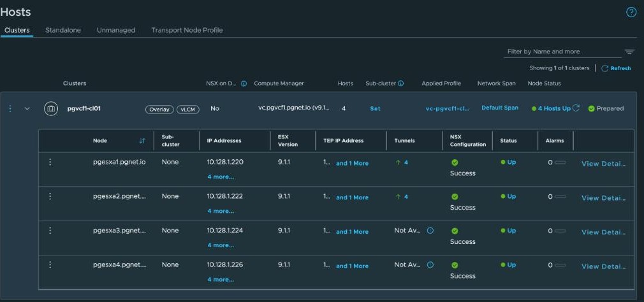644x302 pixels.
Task: Refresh node status next to 4 Hosts Up
Action: [x=576, y=108]
